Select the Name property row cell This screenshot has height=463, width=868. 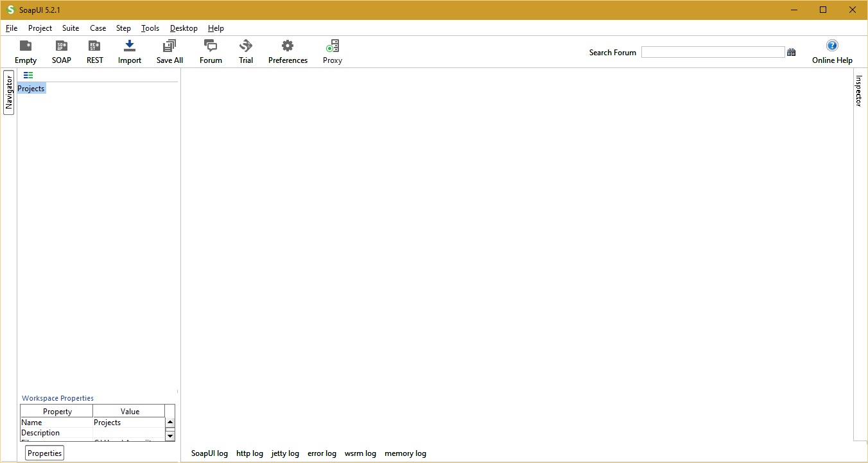pyautogui.click(x=56, y=423)
